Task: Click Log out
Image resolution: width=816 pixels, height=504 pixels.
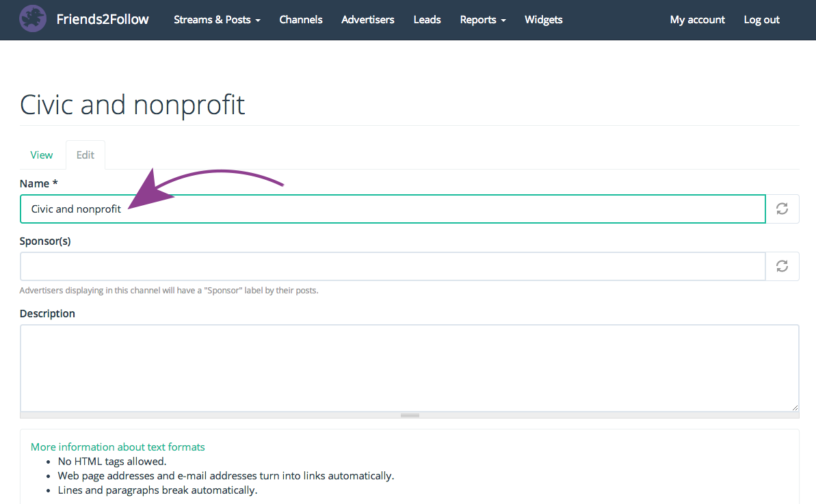Action: pos(761,20)
